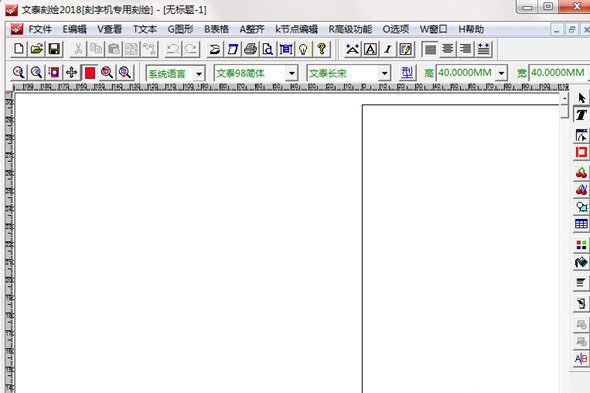Toggle center text alignment

tap(448, 49)
